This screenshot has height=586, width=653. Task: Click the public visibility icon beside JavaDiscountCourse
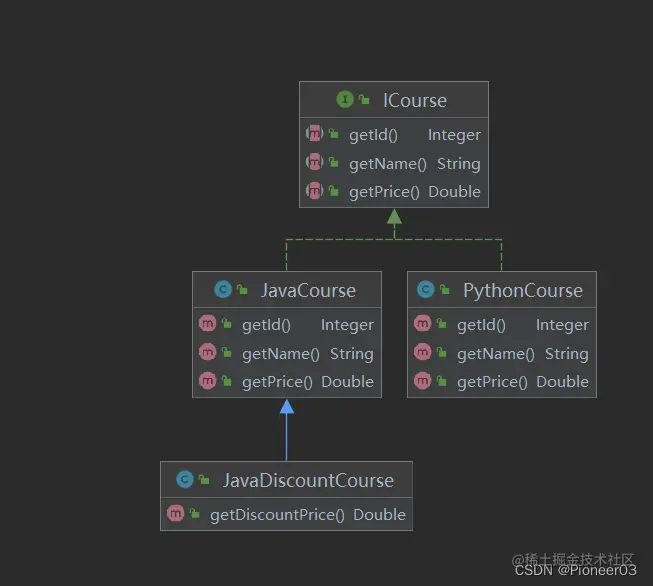pos(204,479)
